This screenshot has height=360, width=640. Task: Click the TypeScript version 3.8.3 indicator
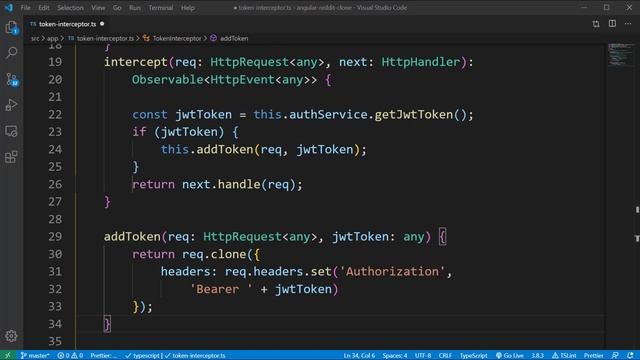pyautogui.click(x=537, y=356)
